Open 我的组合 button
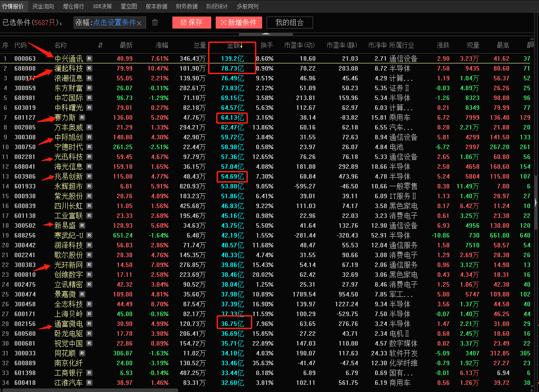 (289, 23)
